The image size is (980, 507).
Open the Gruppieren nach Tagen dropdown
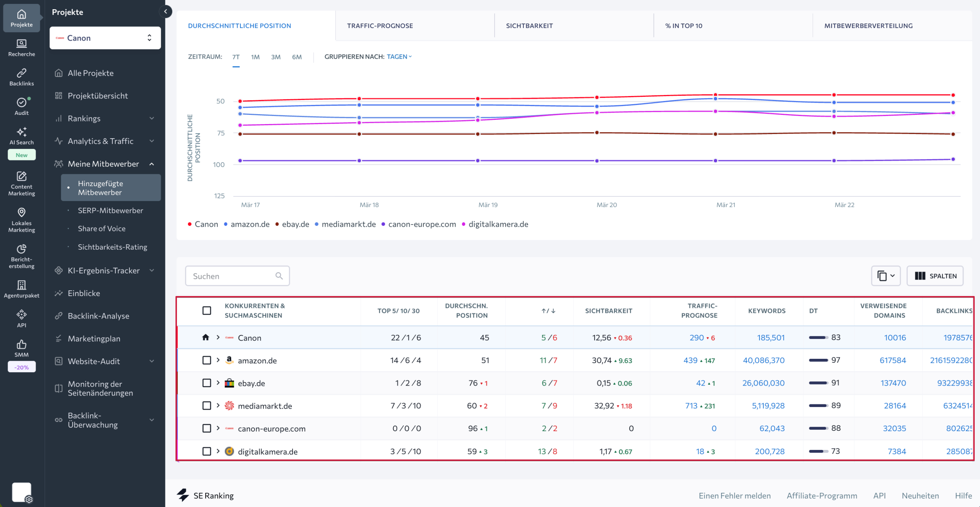(x=398, y=56)
